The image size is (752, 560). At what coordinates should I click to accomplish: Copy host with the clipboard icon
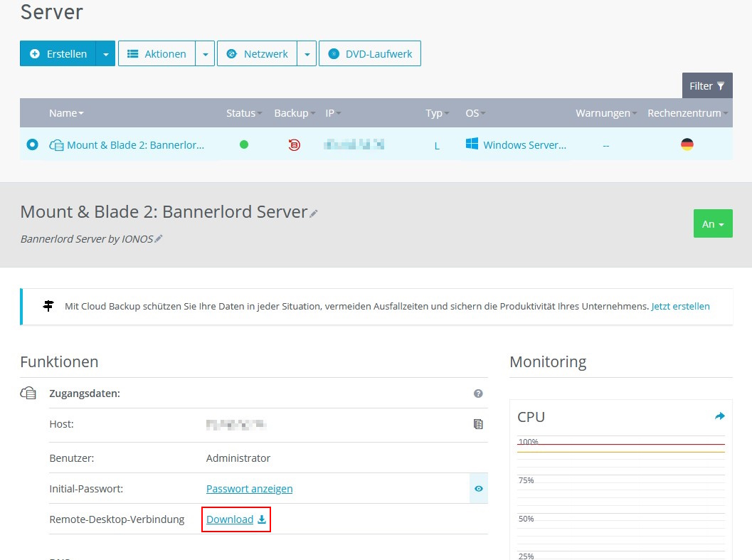coord(478,424)
